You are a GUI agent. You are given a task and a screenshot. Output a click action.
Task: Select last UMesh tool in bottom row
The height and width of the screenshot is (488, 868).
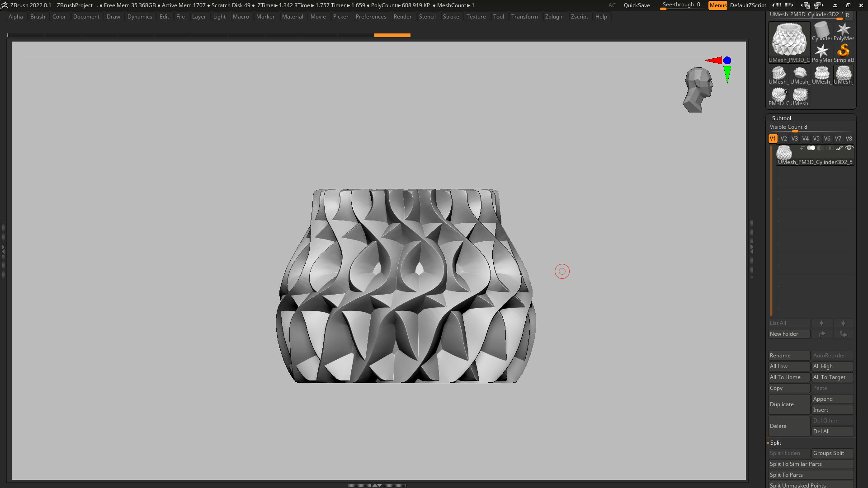[800, 96]
